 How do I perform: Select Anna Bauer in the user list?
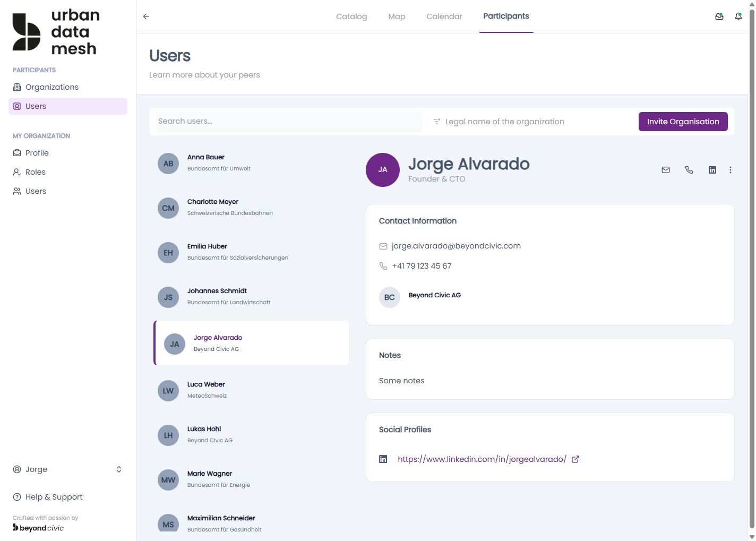251,164
